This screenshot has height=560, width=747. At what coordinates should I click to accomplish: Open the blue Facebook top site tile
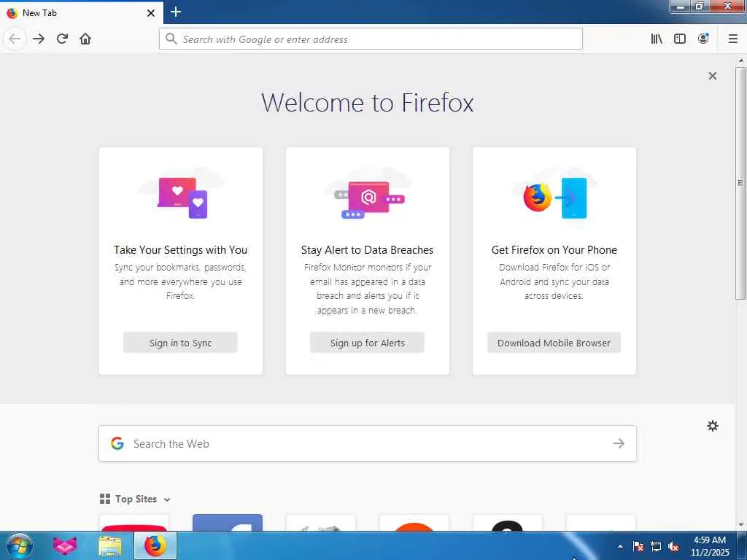click(228, 522)
